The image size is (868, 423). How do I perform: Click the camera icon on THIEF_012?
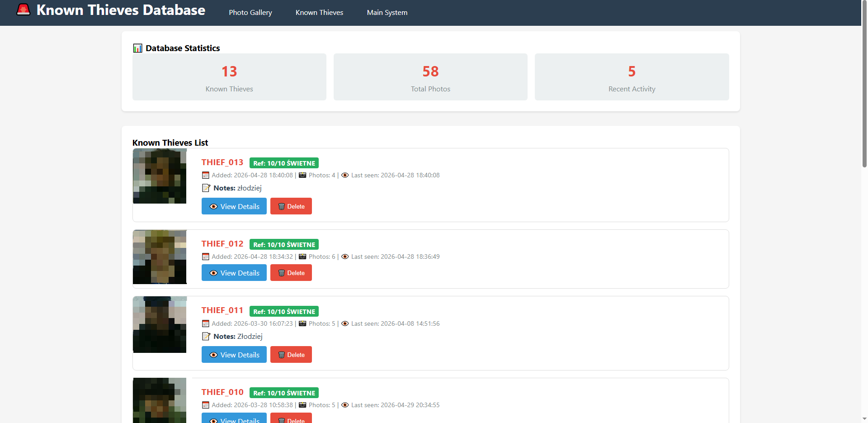point(302,257)
